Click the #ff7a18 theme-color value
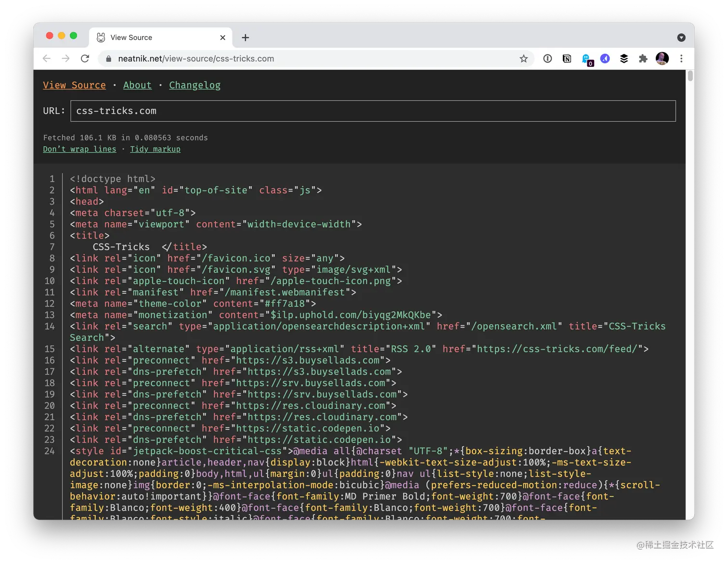The image size is (728, 564). pyautogui.click(x=285, y=304)
